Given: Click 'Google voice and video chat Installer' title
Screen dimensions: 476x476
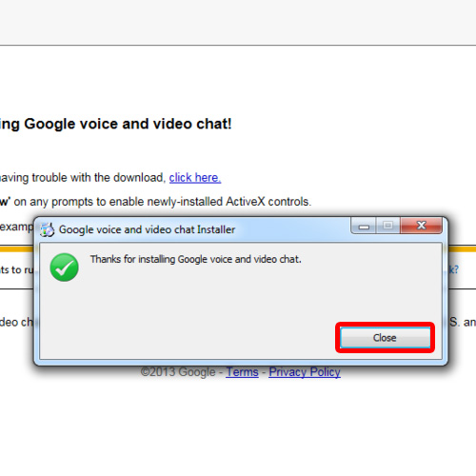Looking at the screenshot, I should click(x=147, y=229).
